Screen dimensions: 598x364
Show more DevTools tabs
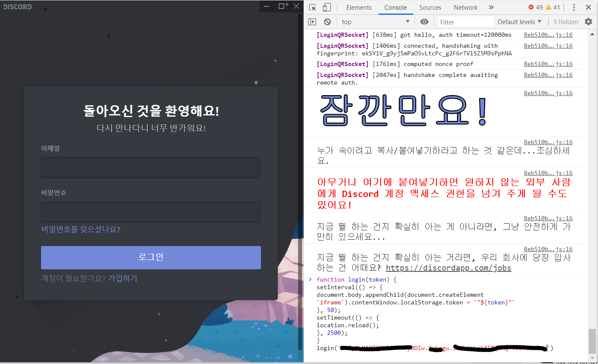coord(491,7)
